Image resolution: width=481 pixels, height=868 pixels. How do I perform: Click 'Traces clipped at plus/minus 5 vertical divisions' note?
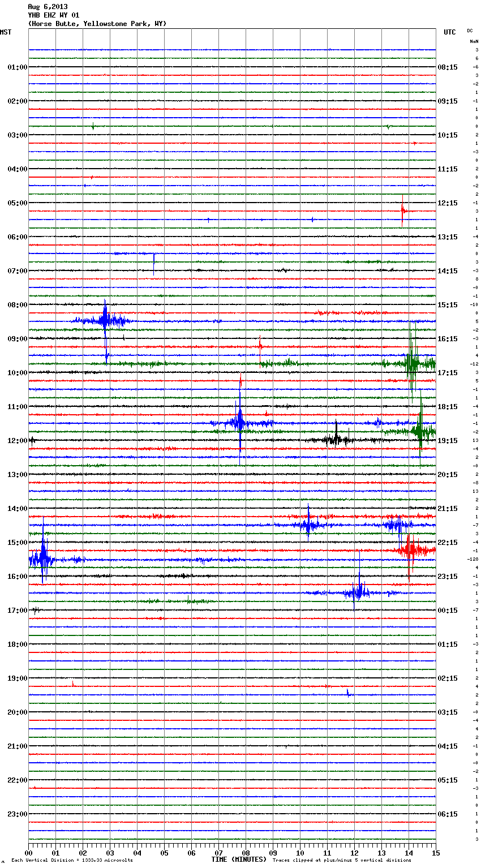(x=342, y=861)
